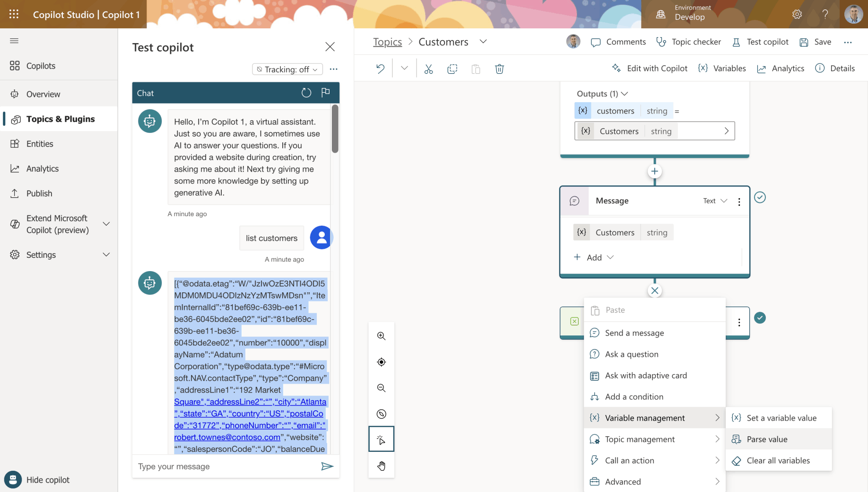Click Test copilot in top bar
The width and height of the screenshot is (868, 492).
pyautogui.click(x=760, y=42)
